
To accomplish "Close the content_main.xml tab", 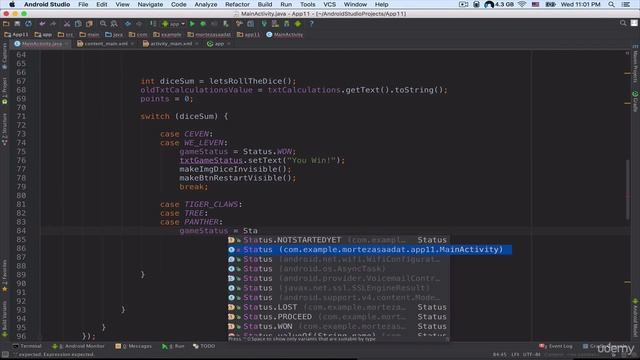I will pyautogui.click(x=132, y=44).
